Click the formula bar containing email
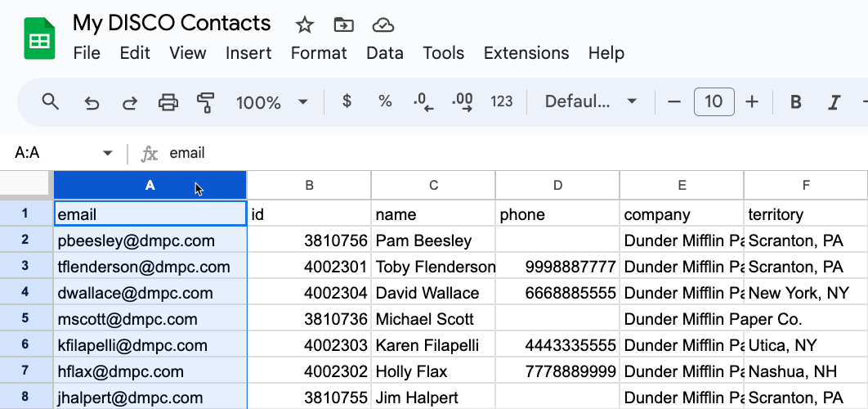This screenshot has height=409, width=868. 515,153
